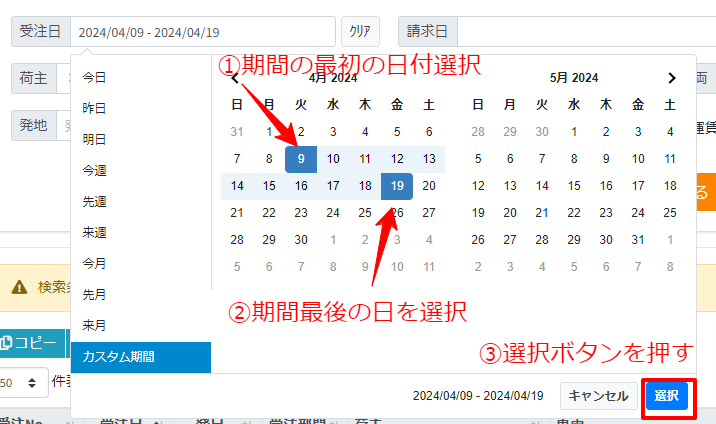Screen dimensions: 716x424
Task: Select April 9 as start date
Action: tap(301, 158)
